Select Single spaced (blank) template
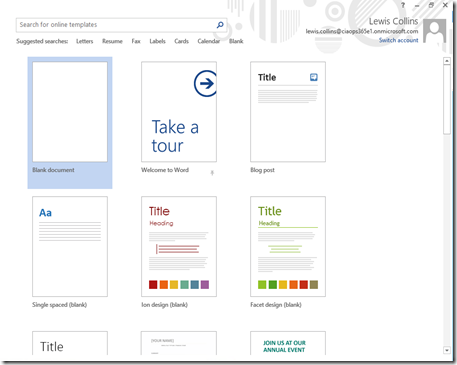This screenshot has width=457, height=365. click(x=70, y=246)
